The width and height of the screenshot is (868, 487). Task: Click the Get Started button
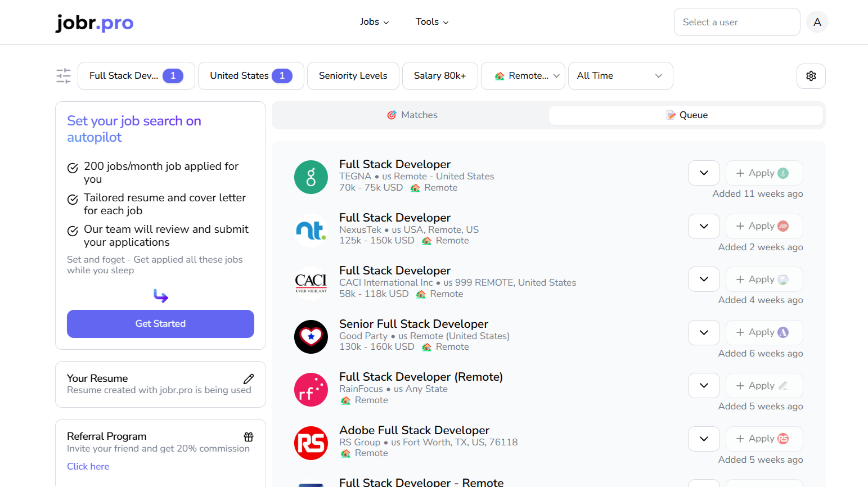pyautogui.click(x=160, y=324)
